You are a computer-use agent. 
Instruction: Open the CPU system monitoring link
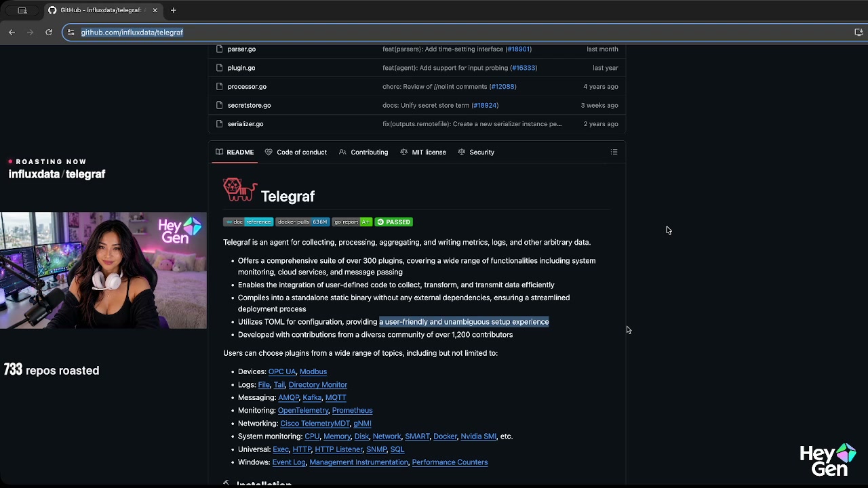312,436
